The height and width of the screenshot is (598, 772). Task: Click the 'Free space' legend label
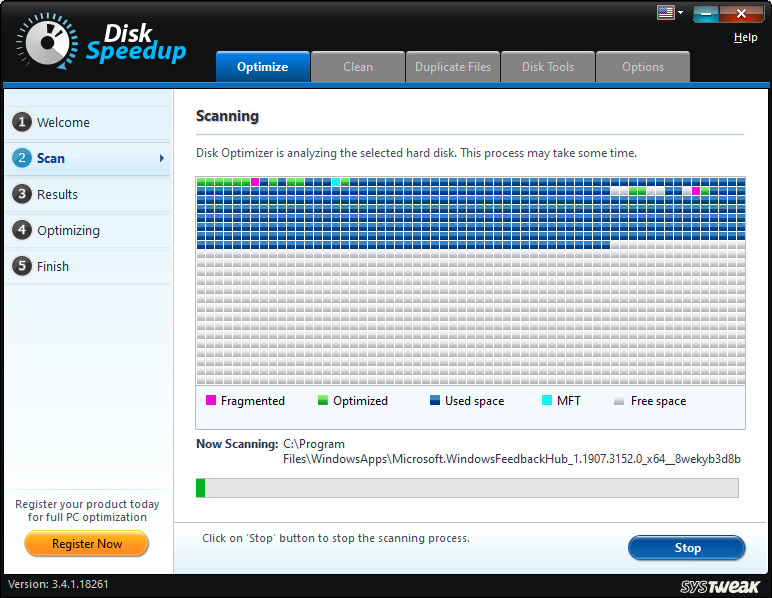(658, 401)
